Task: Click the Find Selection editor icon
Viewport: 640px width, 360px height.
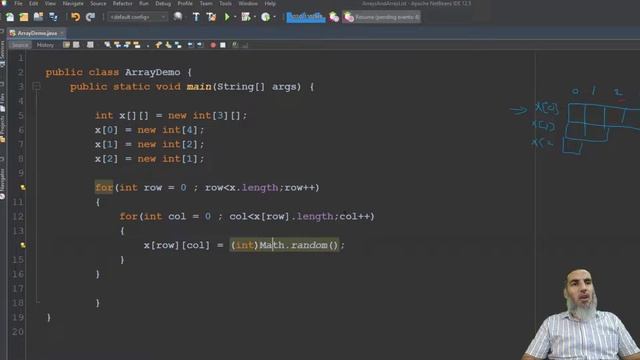Action: [x=107, y=45]
